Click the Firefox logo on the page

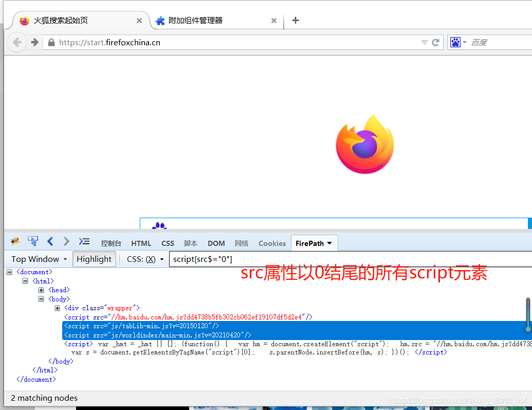365,145
